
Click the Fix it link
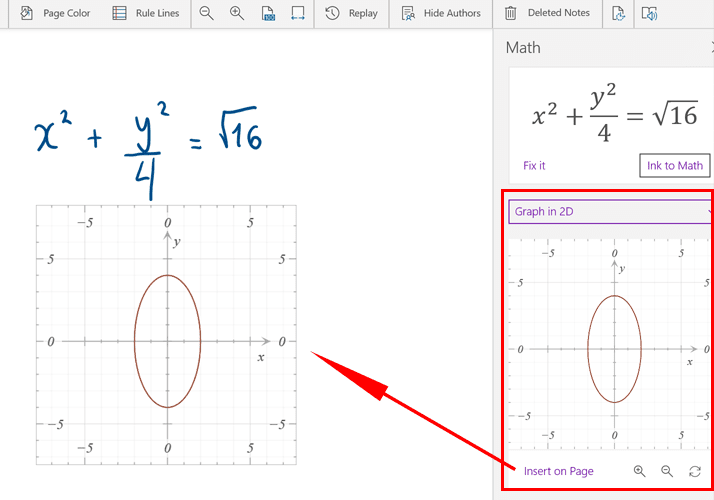(x=534, y=165)
